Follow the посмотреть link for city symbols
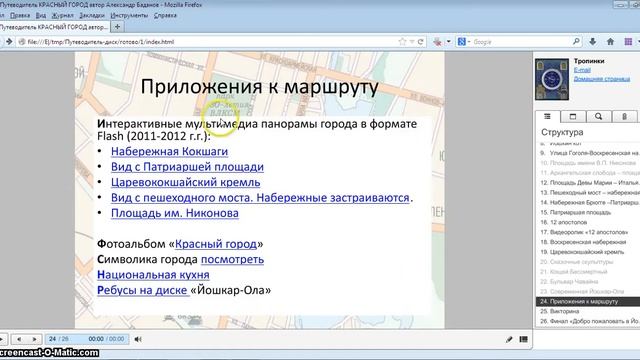 tap(232, 260)
